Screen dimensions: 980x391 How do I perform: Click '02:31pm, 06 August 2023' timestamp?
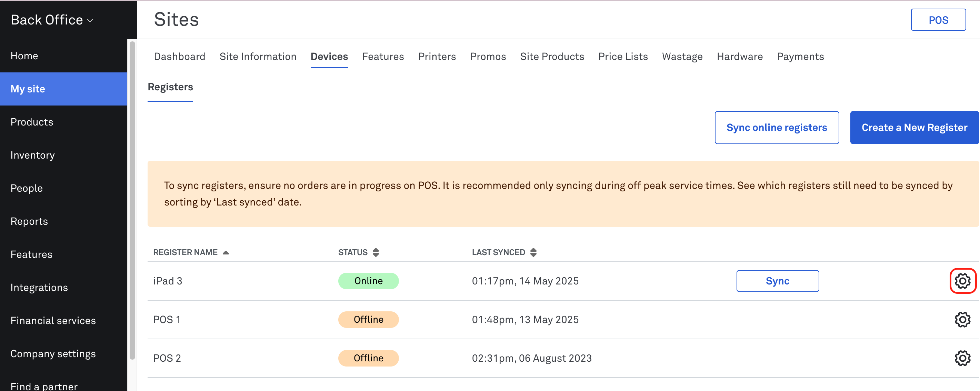(531, 358)
